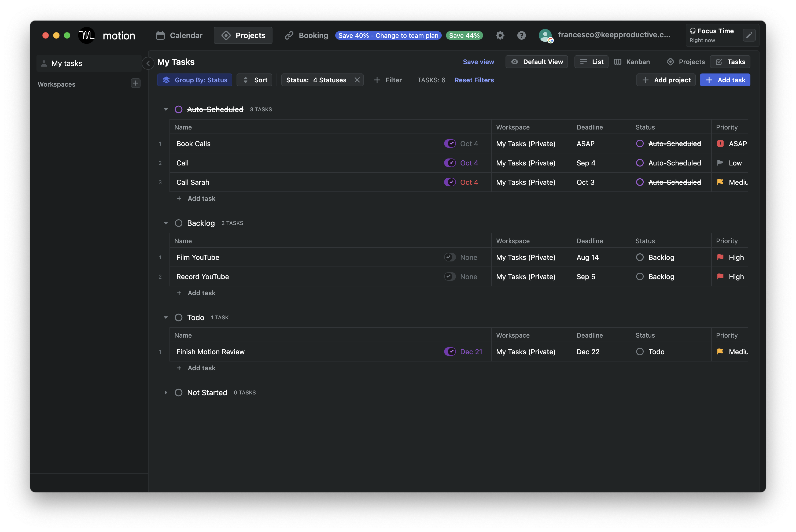Toggle completion circle for Finish Motion Review
The height and width of the screenshot is (532, 796).
pyautogui.click(x=640, y=352)
